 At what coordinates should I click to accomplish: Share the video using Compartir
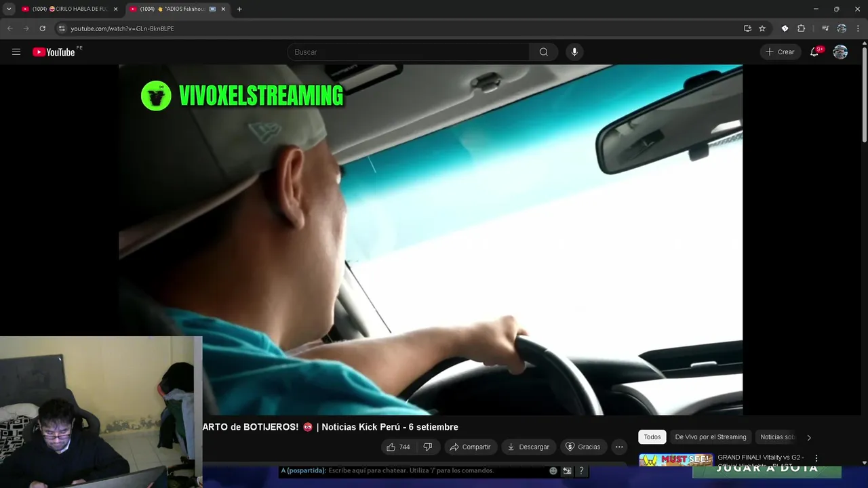click(x=470, y=447)
